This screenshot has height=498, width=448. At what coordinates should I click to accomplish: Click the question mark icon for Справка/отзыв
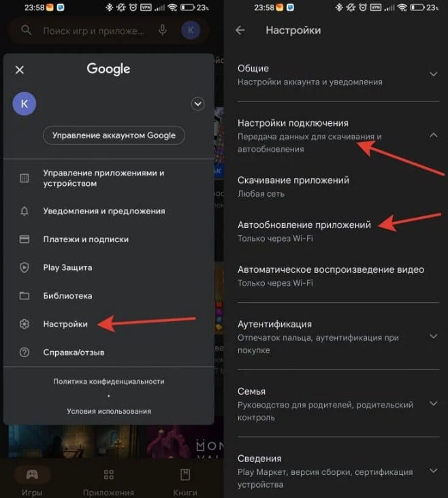coord(25,352)
